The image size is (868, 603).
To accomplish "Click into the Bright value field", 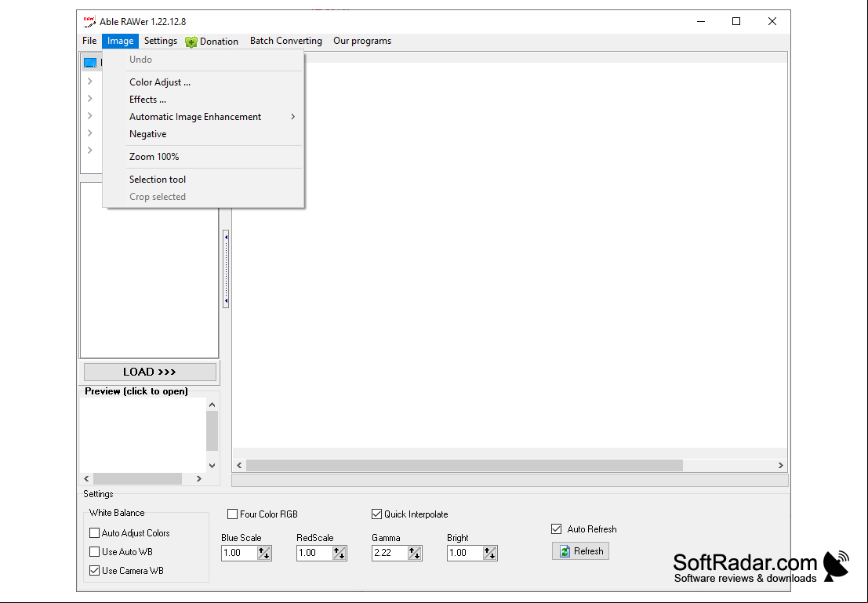I will point(465,553).
